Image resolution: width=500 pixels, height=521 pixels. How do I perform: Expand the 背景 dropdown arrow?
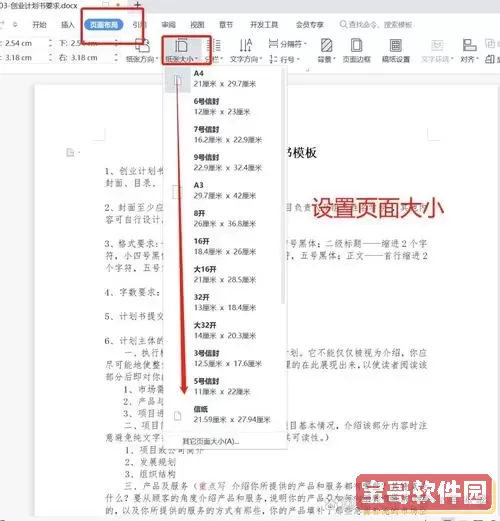click(x=334, y=59)
